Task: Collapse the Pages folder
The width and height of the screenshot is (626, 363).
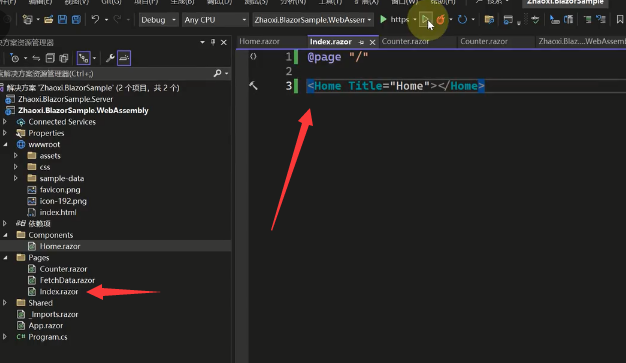Action: coord(5,258)
